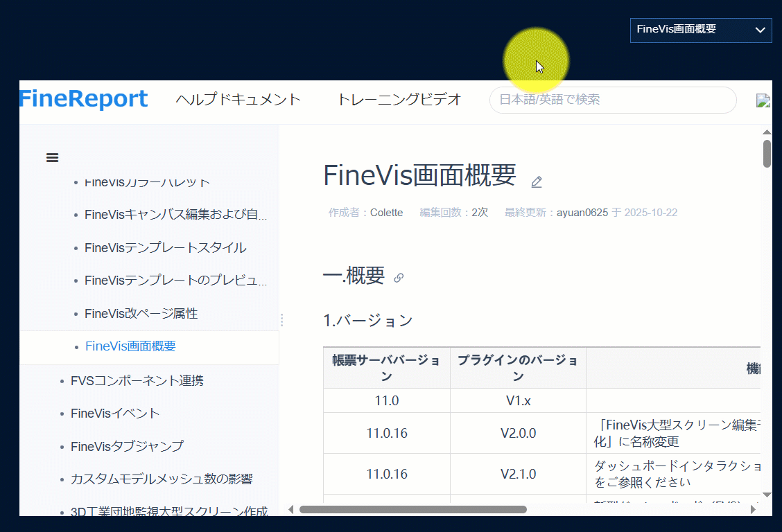Click the sidebar resize handle dots
The height and width of the screenshot is (532, 782).
tap(281, 320)
